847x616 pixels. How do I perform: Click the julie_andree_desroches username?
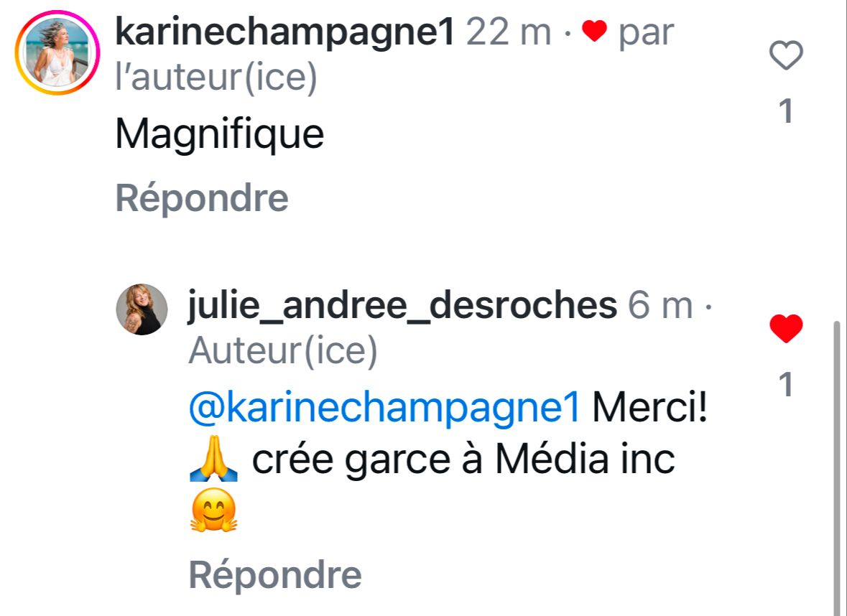click(402, 306)
